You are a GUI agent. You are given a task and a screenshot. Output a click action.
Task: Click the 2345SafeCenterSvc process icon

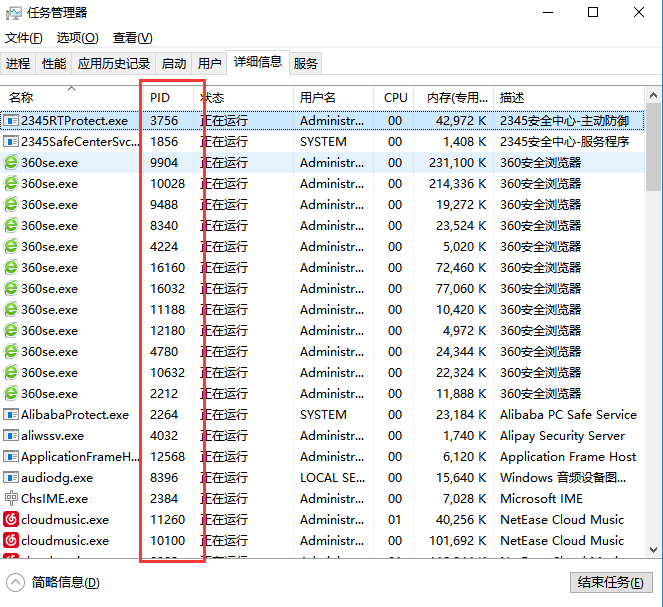(x=12, y=142)
